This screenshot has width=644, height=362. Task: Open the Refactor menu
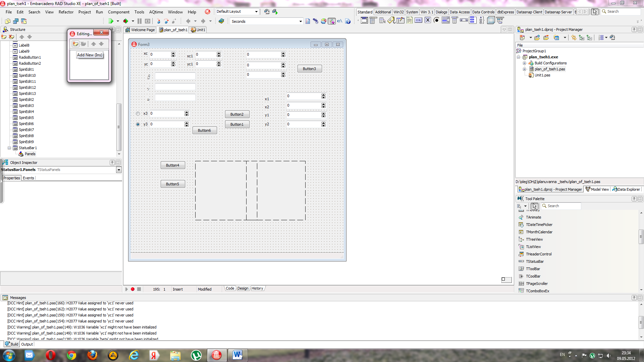coord(66,12)
